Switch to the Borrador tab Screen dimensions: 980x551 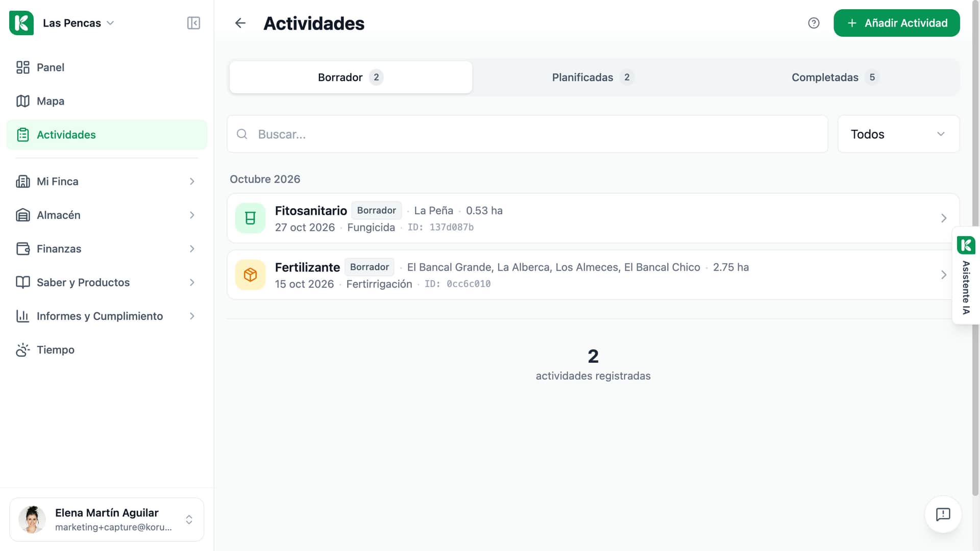tap(351, 77)
